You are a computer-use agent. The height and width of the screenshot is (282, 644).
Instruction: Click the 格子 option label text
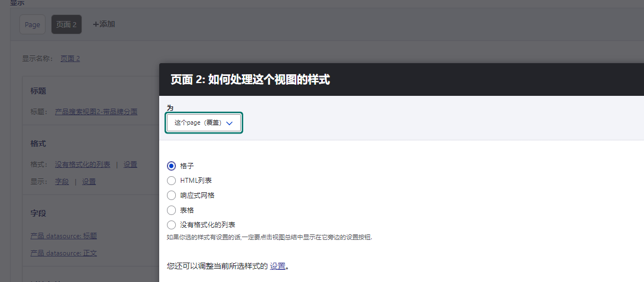[x=187, y=166]
